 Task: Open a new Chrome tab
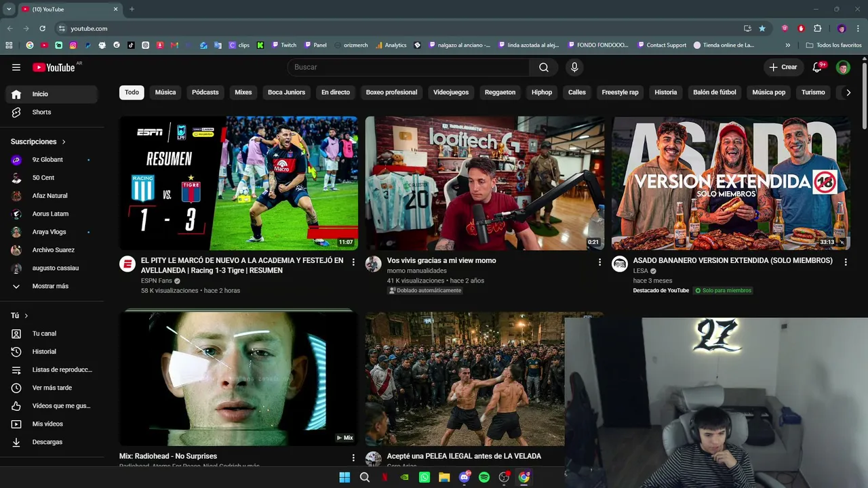tap(132, 9)
